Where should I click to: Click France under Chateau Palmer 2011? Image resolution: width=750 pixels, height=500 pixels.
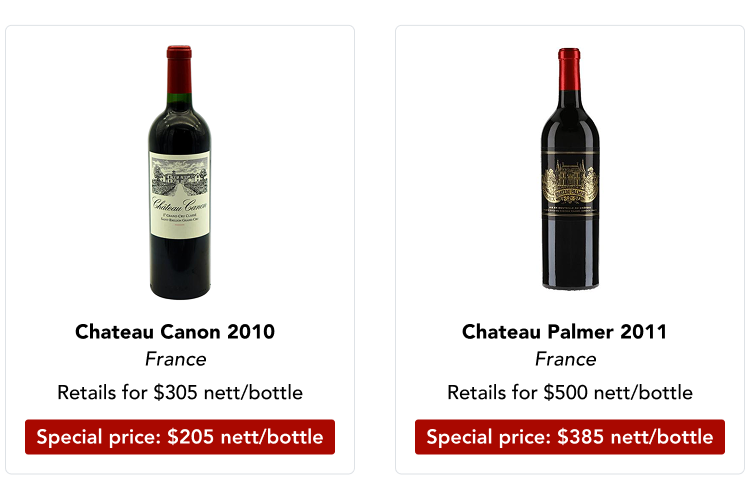point(565,359)
